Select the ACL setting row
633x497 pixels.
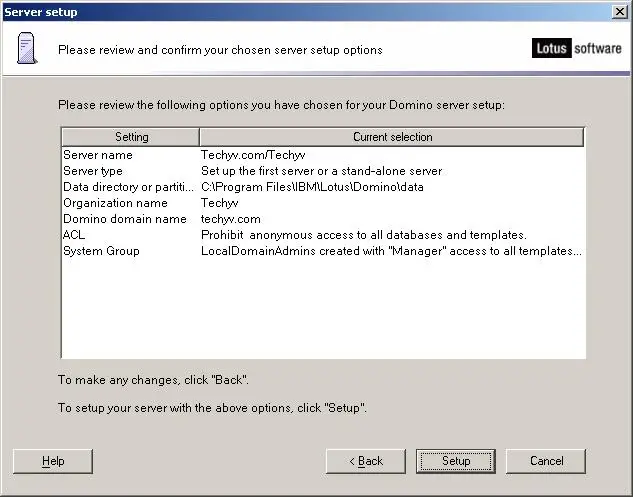coord(323,235)
